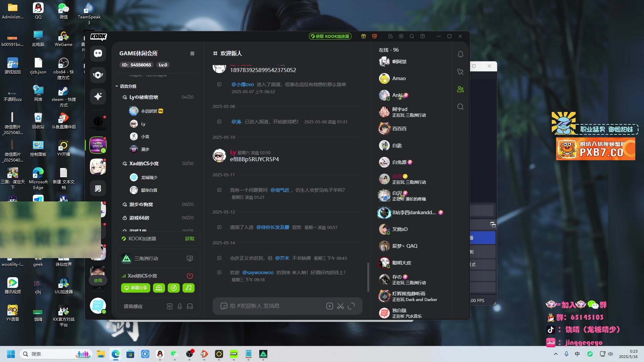The height and width of the screenshot is (362, 644).
Task: Open the sparkle star icon in server rail
Action: 98,97
